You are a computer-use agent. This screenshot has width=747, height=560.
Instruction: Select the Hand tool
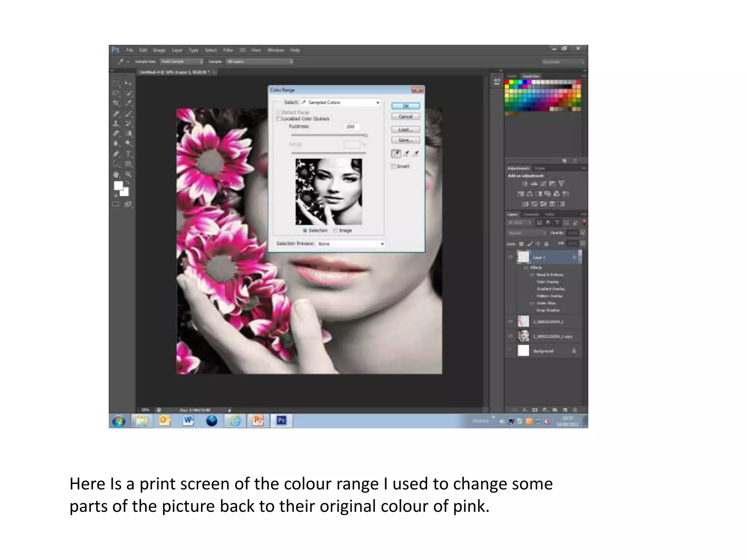point(116,174)
